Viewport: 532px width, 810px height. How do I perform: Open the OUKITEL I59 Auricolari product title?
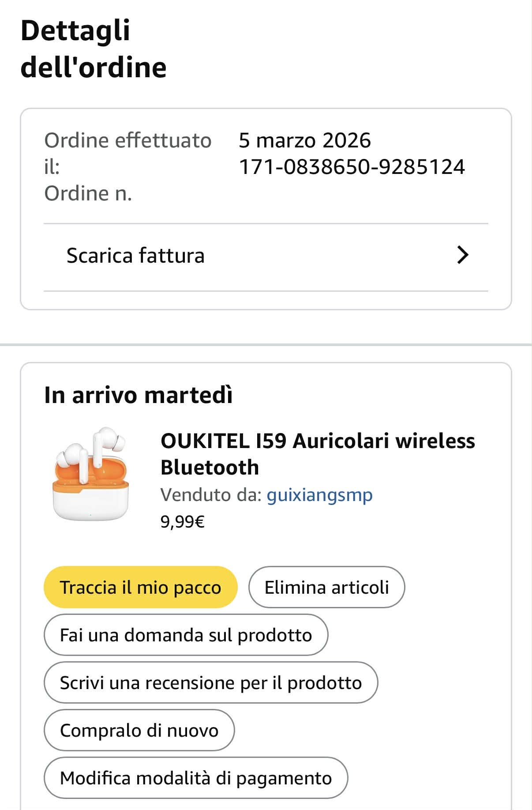point(318,454)
